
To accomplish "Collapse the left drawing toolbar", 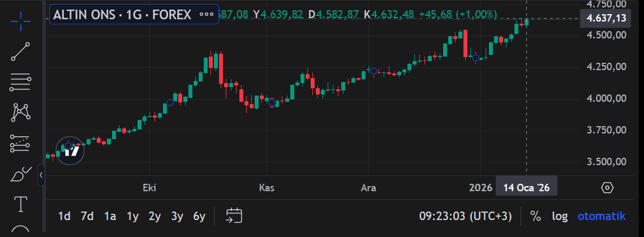I will [41, 175].
